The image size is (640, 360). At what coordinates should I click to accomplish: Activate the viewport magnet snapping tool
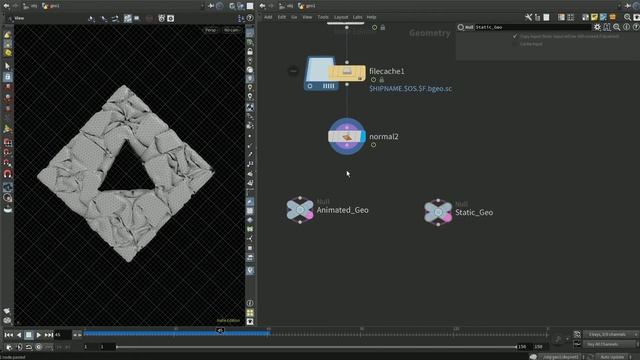7,173
